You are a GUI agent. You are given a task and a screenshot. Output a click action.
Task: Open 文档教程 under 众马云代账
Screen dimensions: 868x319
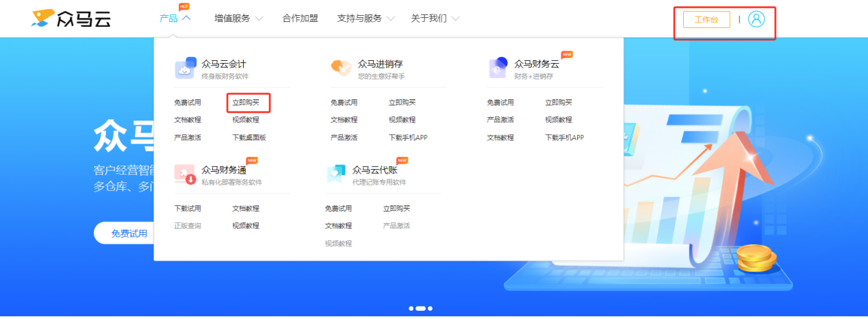click(338, 226)
